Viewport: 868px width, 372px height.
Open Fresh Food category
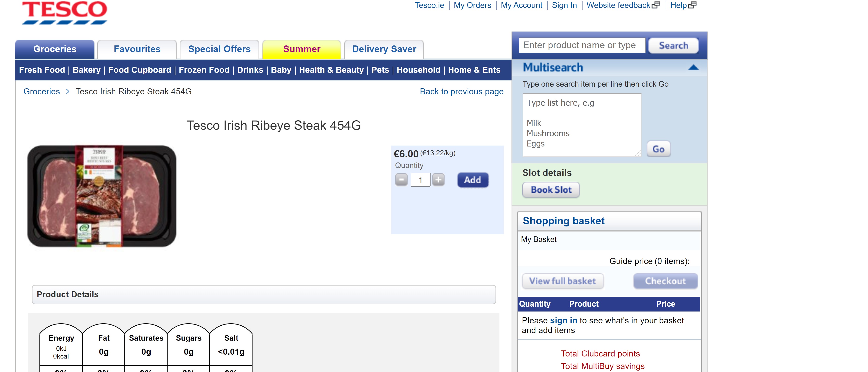pos(42,70)
